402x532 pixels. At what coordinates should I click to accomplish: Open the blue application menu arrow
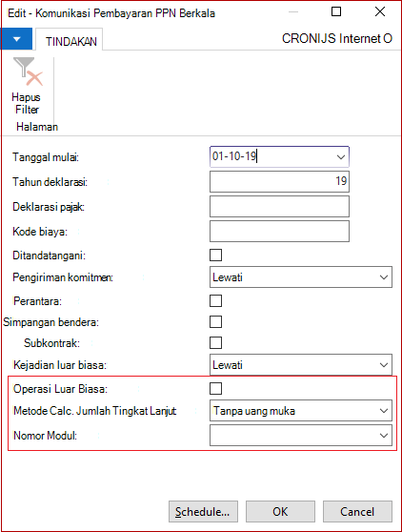[x=16, y=39]
